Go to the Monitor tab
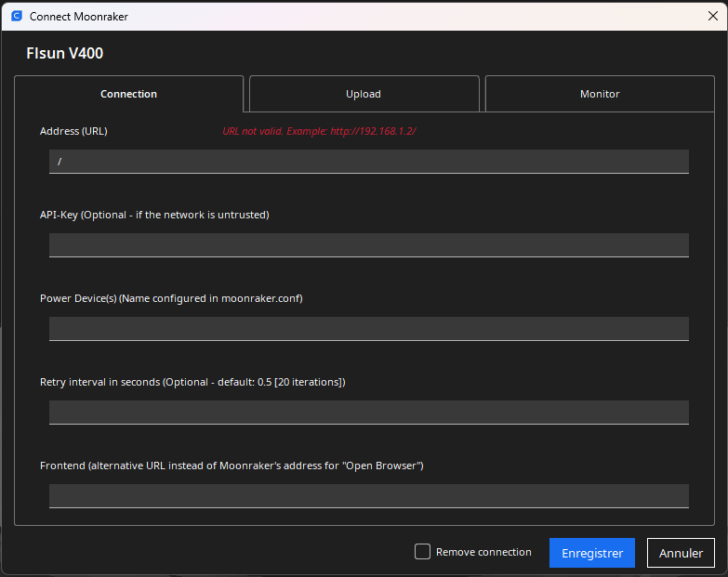This screenshot has width=728, height=577. [x=600, y=94]
